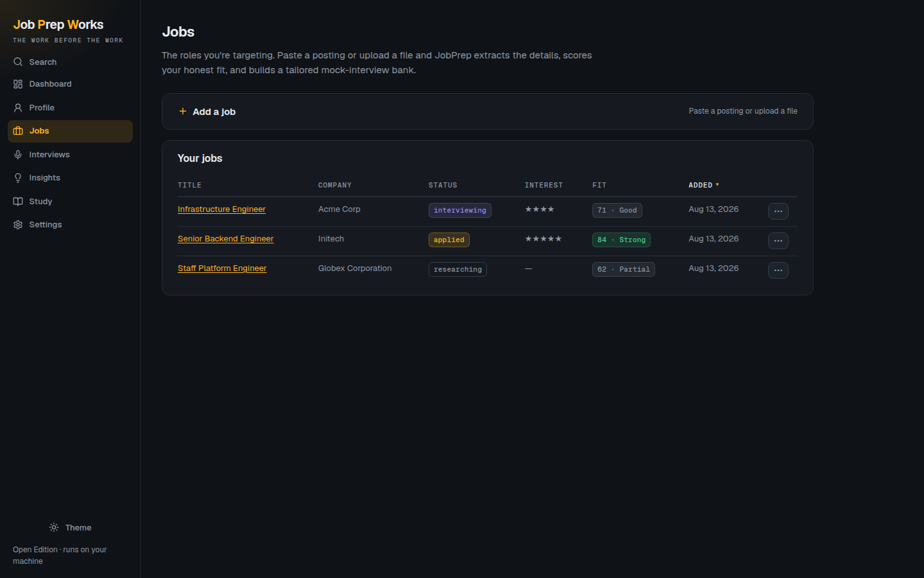The width and height of the screenshot is (924, 578).
Task: Click the 'Jobs' page heading
Action: tap(178, 32)
